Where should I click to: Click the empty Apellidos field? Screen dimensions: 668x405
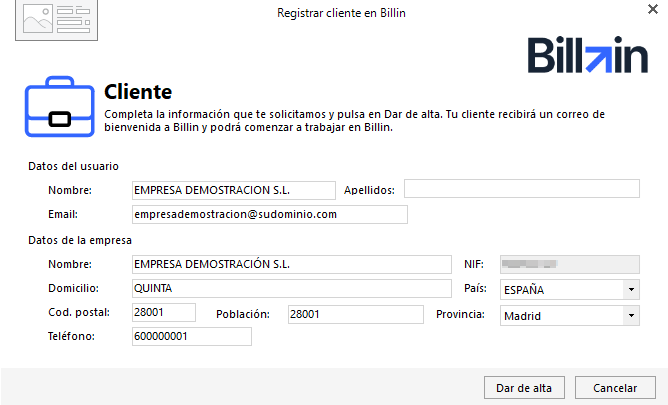pos(521,189)
